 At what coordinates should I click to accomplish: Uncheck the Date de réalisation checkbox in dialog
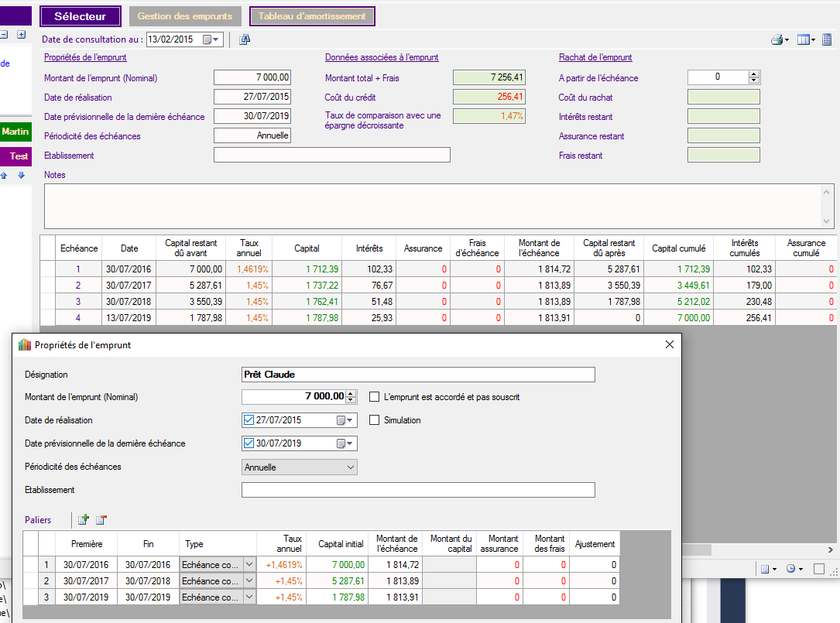249,420
